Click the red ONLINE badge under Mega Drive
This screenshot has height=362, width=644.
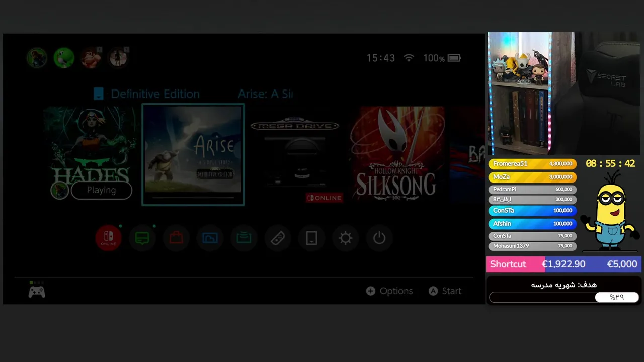click(x=324, y=198)
